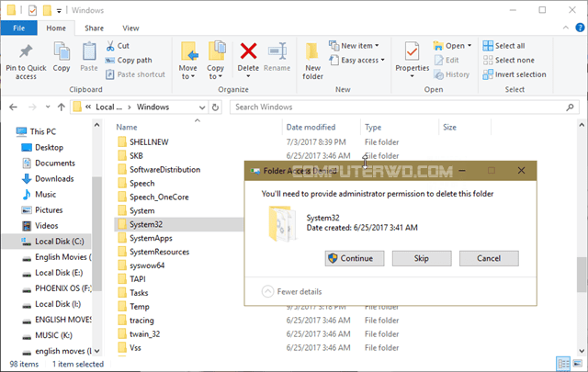588x372 pixels.
Task: Go up one folder level arrow
Action: pos(62,107)
